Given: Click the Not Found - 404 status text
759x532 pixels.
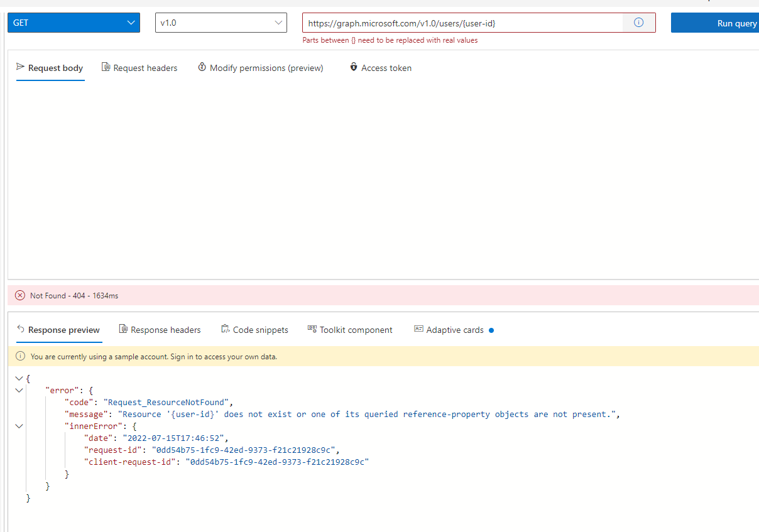Looking at the screenshot, I should click(74, 295).
